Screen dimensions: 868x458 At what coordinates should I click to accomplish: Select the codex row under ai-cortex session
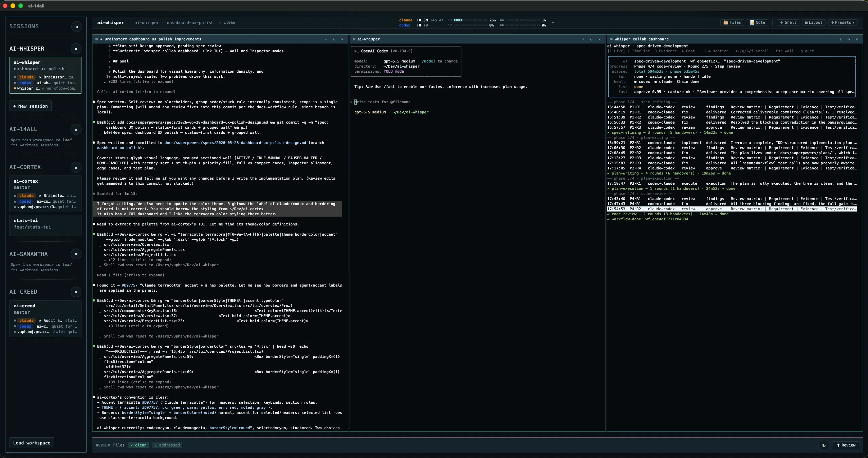coord(45,202)
